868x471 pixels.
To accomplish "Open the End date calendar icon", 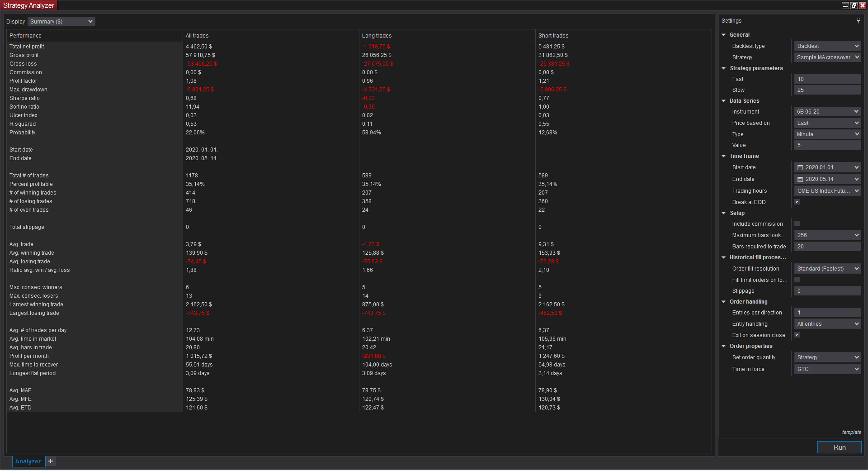I will tap(800, 179).
